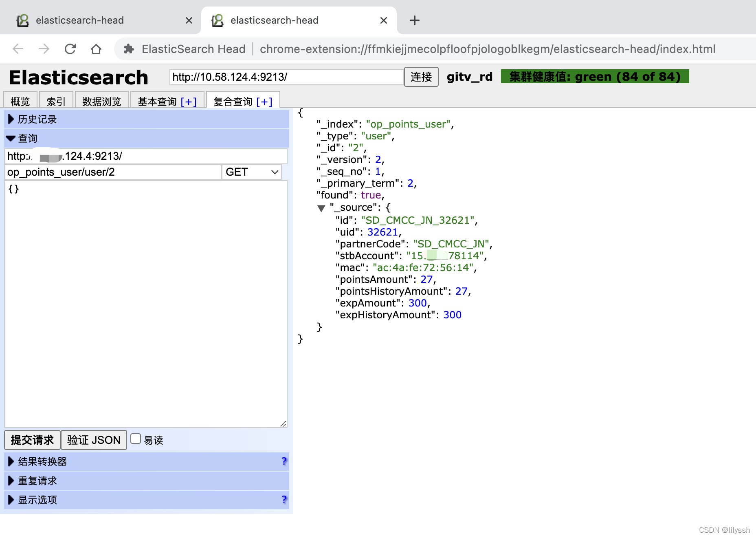Screen dimensions: 756x538
Task: Add new 基本查询 tab with [+]
Action: [189, 101]
